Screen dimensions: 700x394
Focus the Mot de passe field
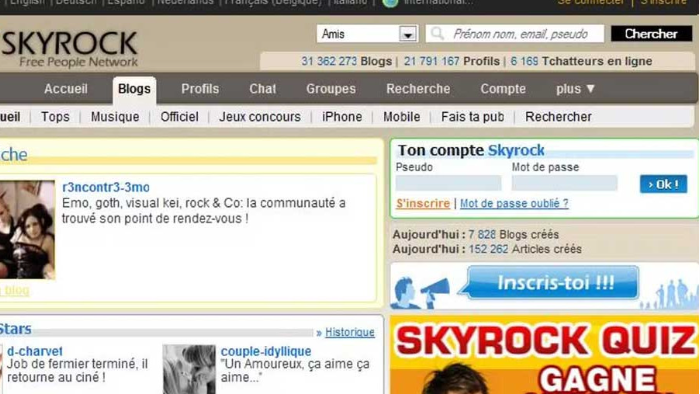click(564, 183)
